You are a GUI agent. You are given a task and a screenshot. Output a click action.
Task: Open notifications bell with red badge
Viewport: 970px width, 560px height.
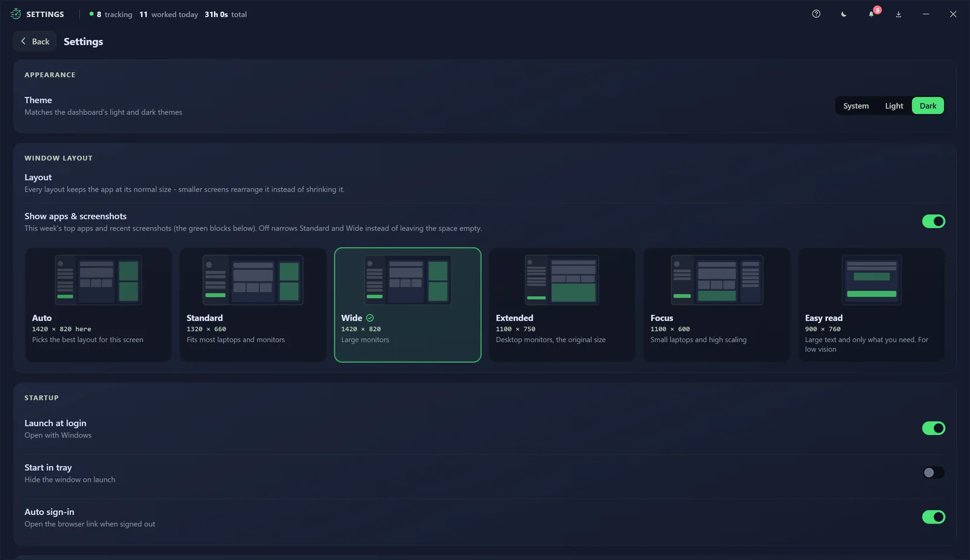coord(871,14)
